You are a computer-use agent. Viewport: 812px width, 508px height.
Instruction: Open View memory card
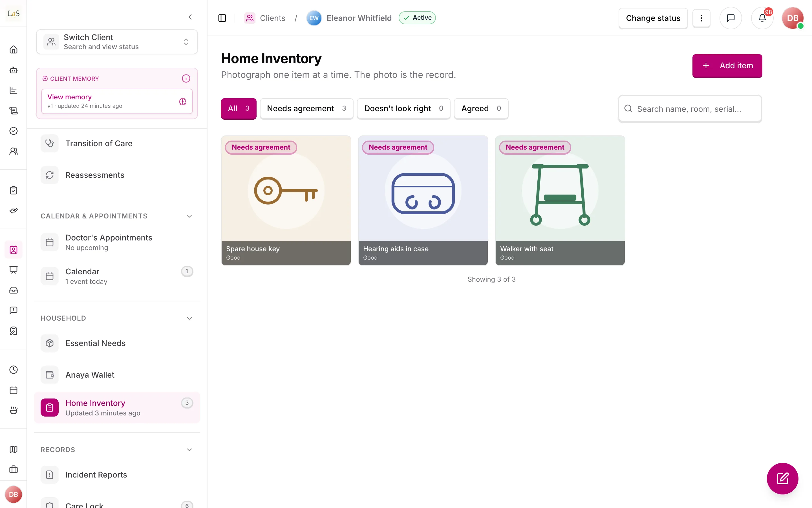117,101
